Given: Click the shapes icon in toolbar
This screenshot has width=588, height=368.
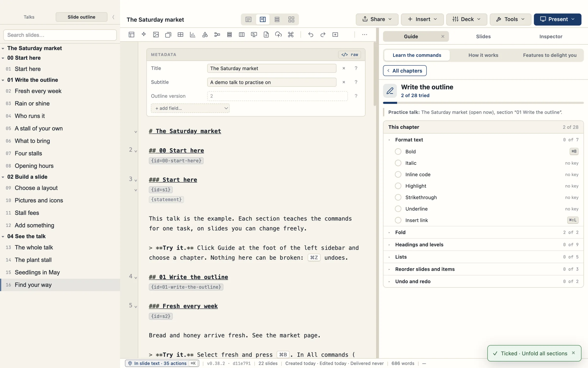Looking at the screenshot, I should [205, 35].
